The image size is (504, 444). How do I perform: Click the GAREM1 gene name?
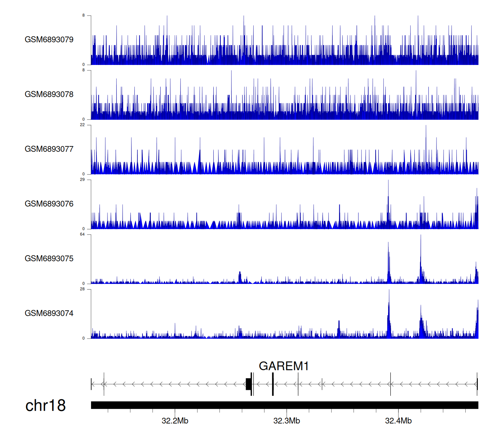coord(284,366)
